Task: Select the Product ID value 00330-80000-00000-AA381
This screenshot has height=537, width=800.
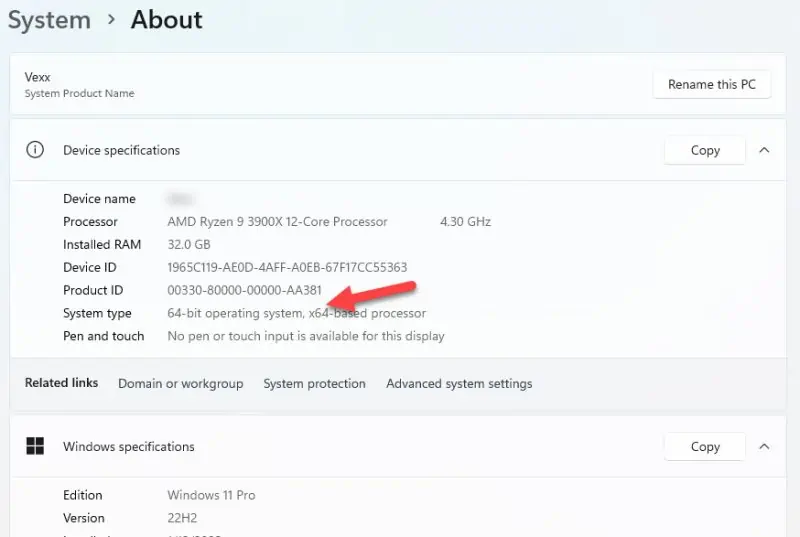Action: [244, 290]
